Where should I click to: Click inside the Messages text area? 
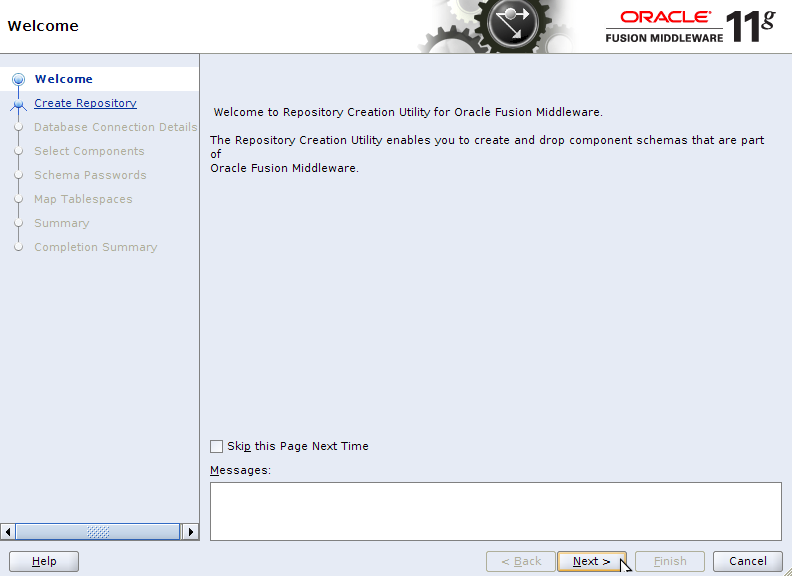496,511
